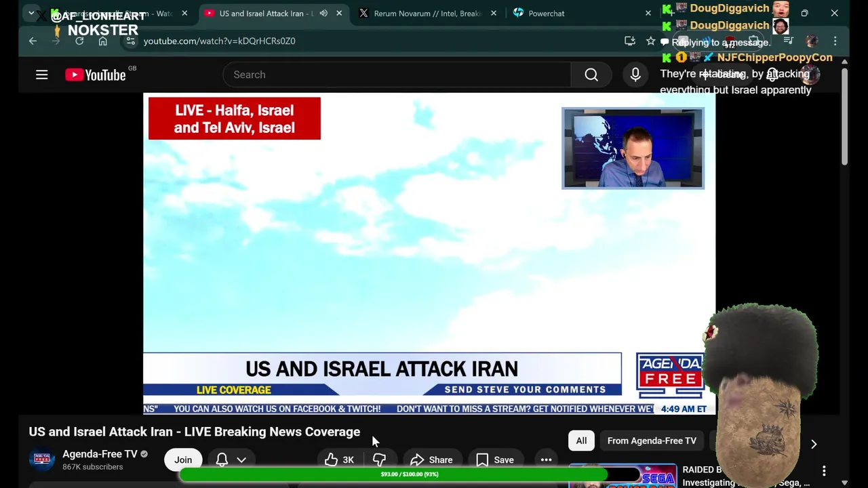Mute the audio playing tab speaker icon

pyautogui.click(x=323, y=13)
